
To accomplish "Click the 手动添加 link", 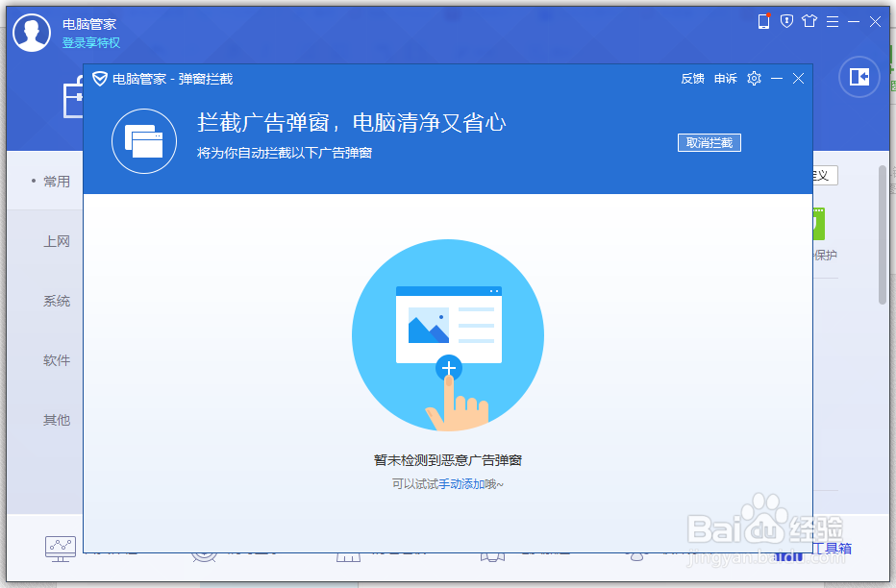I will [461, 484].
